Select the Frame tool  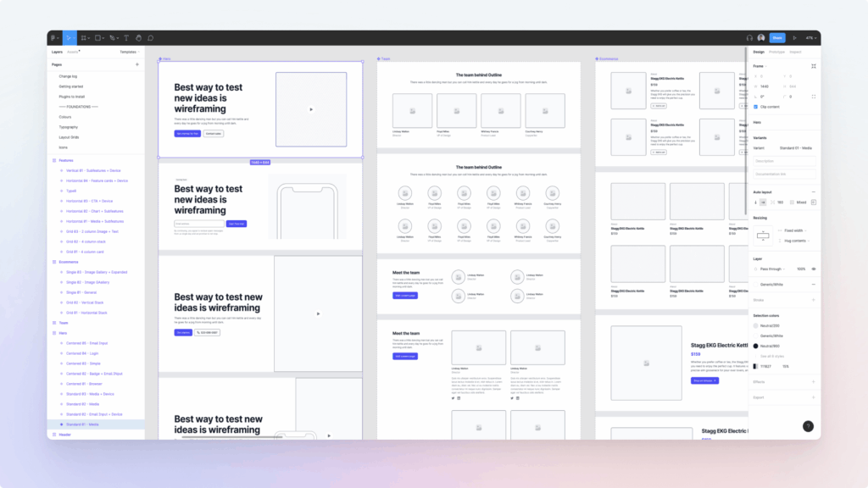(85, 38)
